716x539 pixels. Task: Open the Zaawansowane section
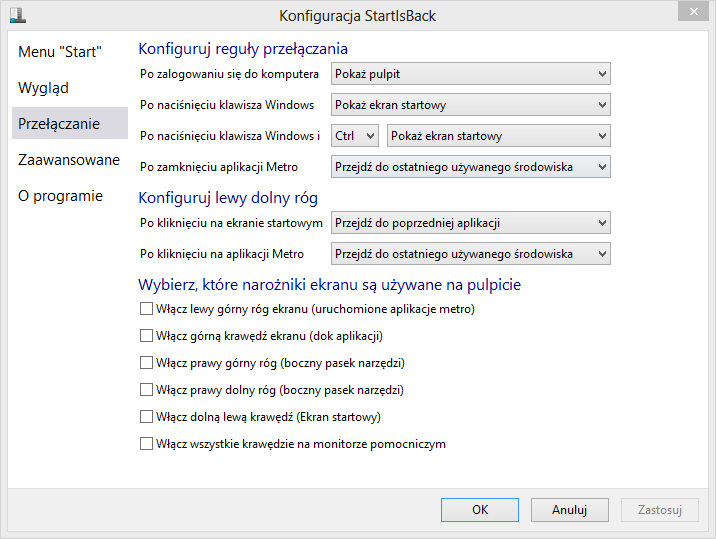pyautogui.click(x=69, y=160)
